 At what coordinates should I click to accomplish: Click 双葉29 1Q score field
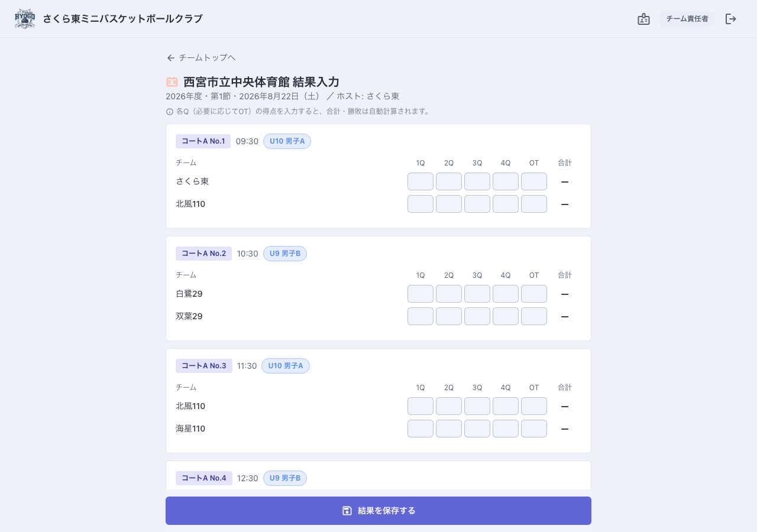pyautogui.click(x=420, y=316)
